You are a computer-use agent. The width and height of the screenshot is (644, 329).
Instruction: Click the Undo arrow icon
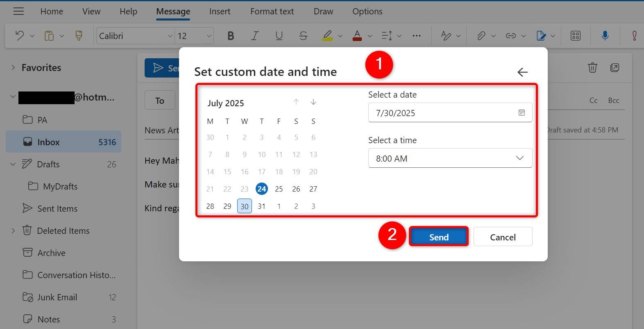coord(19,36)
